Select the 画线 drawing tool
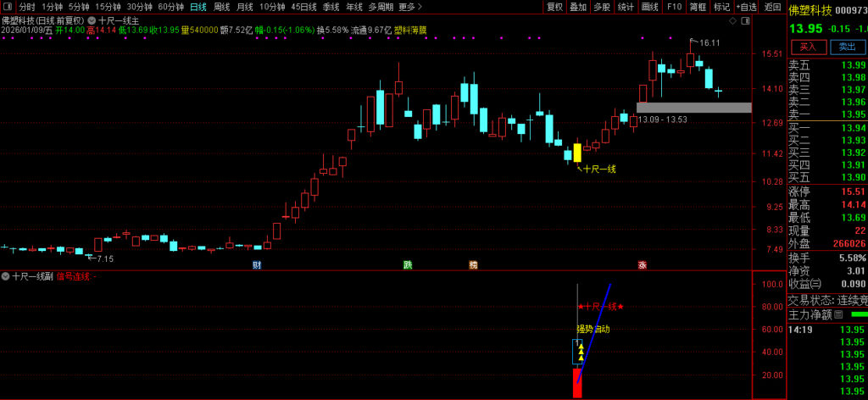Screen dimensions: 868x400 [x=650, y=7]
